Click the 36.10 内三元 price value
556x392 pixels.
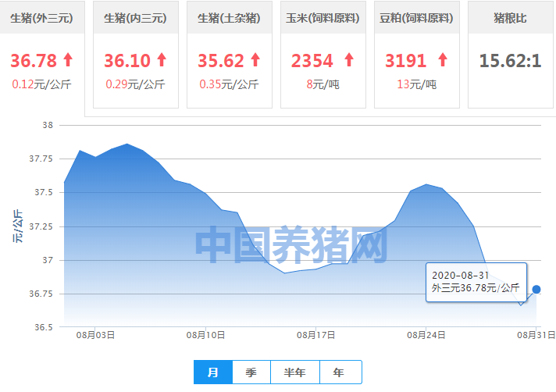pyautogui.click(x=127, y=61)
